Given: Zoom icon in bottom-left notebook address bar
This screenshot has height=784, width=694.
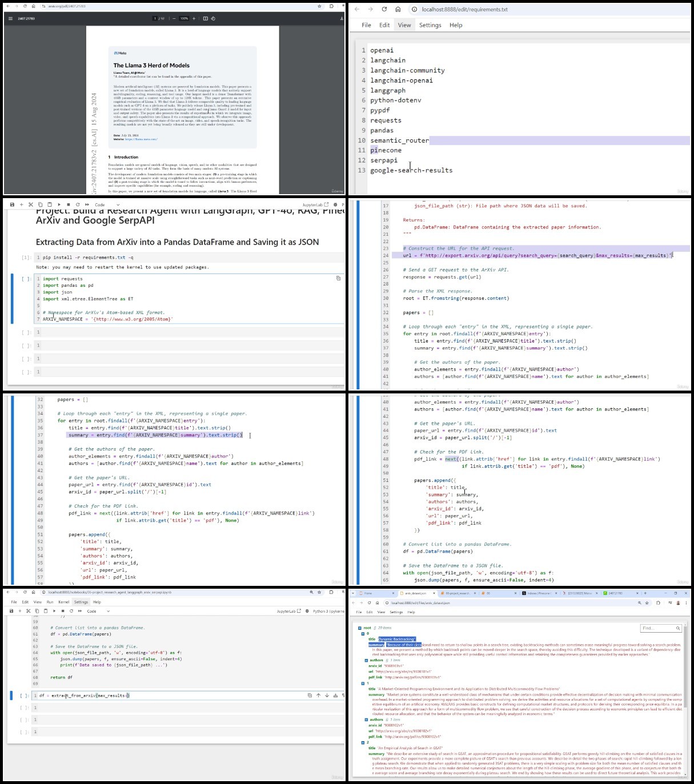Looking at the screenshot, I should (x=311, y=592).
